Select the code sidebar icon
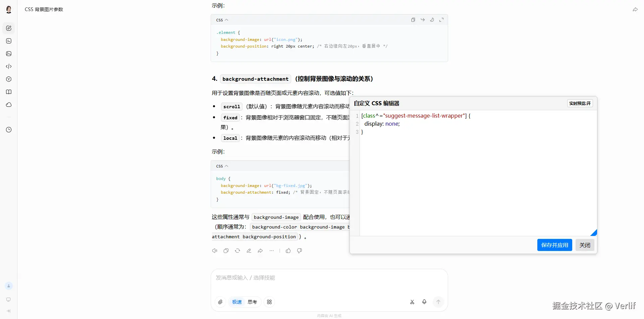Viewport: 644px width, 319px height. 9,66
